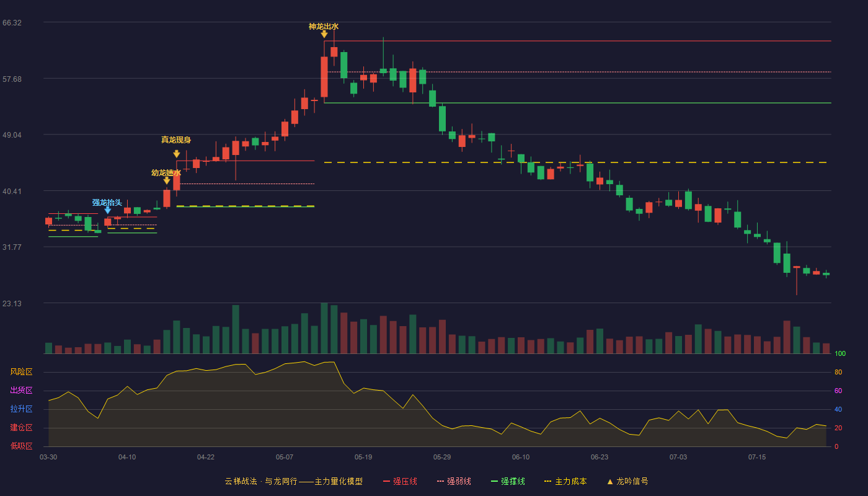Viewport: 868px width, 496px height.
Task: Click the 拉升区 zone label
Action: tap(21, 409)
